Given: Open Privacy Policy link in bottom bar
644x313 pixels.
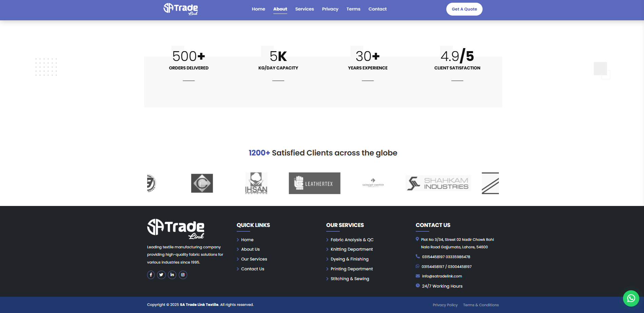Looking at the screenshot, I should 445,305.
